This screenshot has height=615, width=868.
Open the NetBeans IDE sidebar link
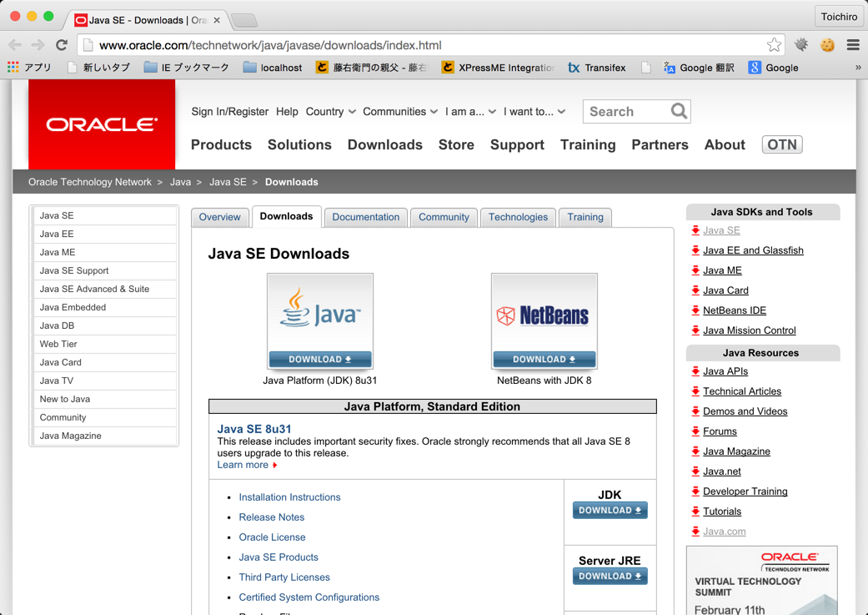pos(734,310)
